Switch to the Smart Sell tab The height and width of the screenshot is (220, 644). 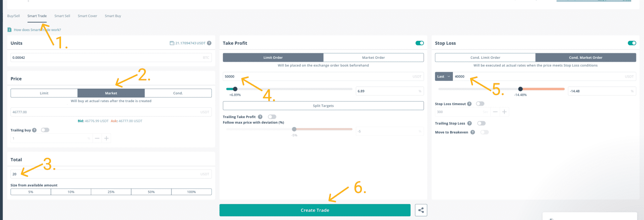[x=62, y=16]
